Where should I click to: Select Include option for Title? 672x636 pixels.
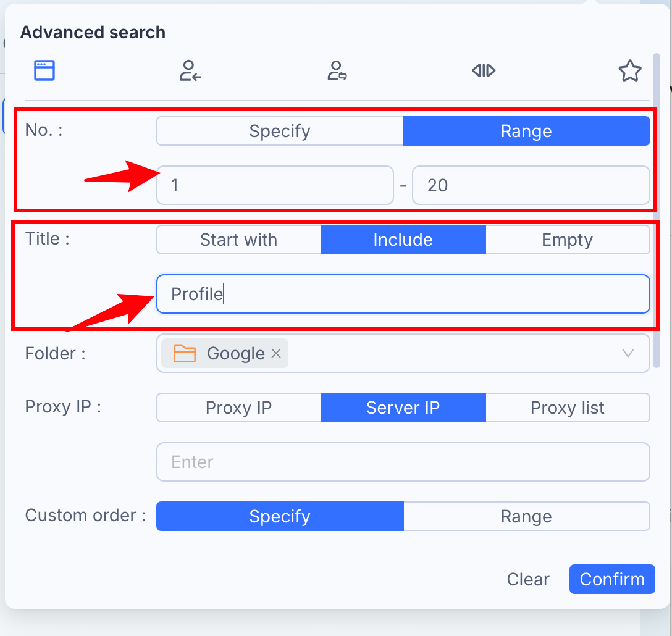coord(403,240)
